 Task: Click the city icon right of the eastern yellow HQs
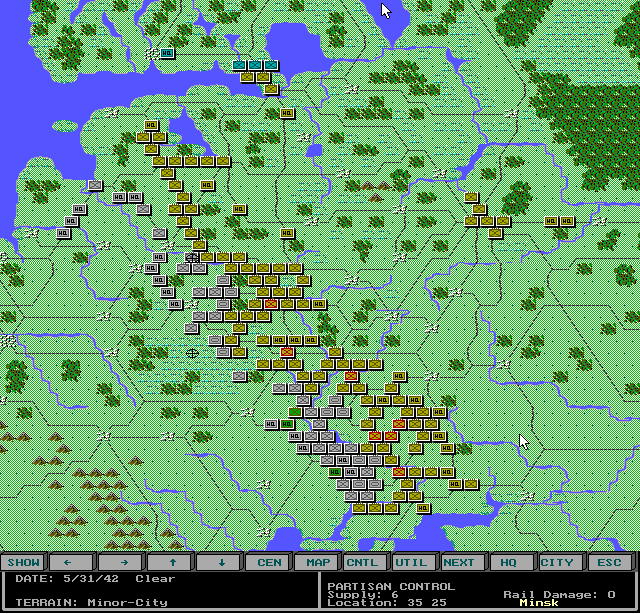click(599, 221)
